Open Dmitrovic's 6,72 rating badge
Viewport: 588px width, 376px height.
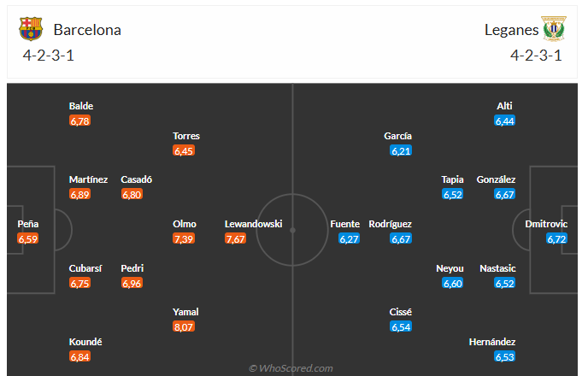click(x=556, y=238)
